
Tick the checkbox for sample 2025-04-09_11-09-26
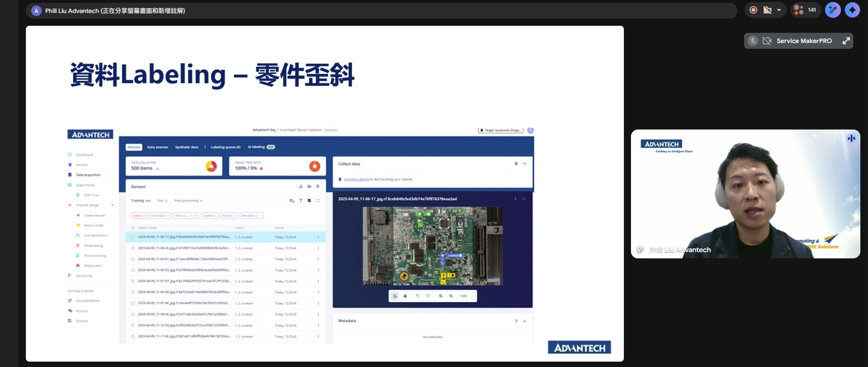[133, 248]
